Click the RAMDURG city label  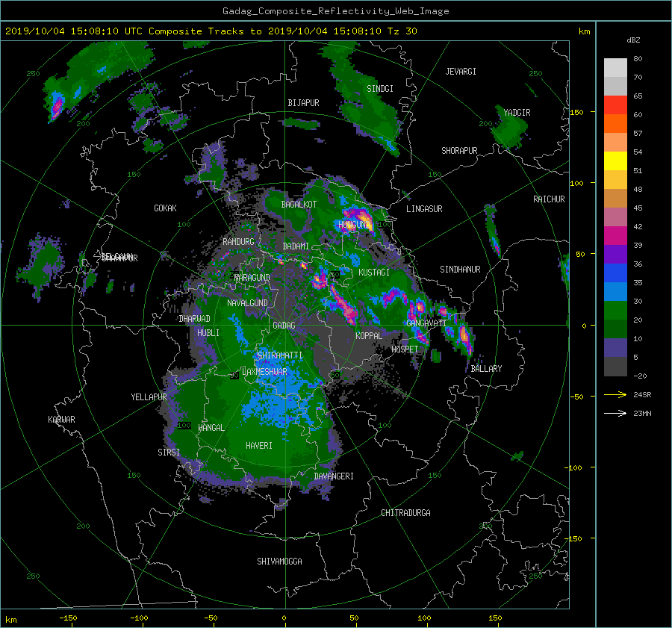[238, 242]
